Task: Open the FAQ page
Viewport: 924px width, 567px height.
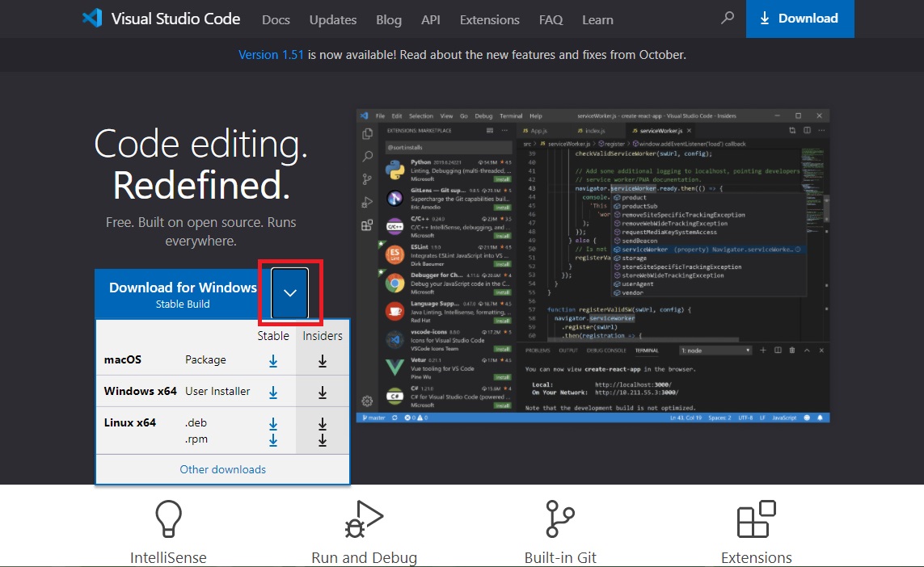Action: click(x=551, y=19)
